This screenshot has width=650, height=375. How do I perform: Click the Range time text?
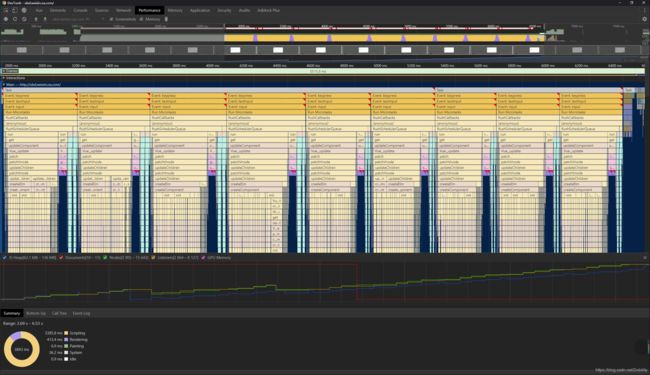pyautogui.click(x=23, y=323)
